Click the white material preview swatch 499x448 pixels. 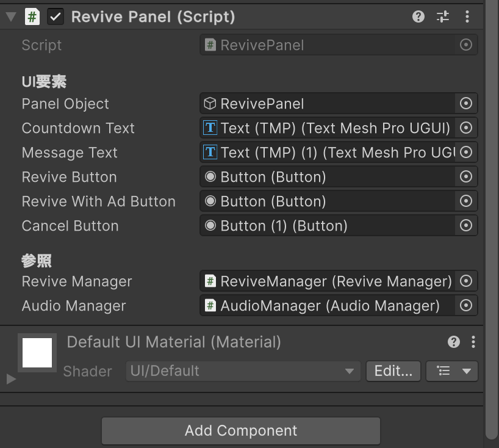point(37,353)
